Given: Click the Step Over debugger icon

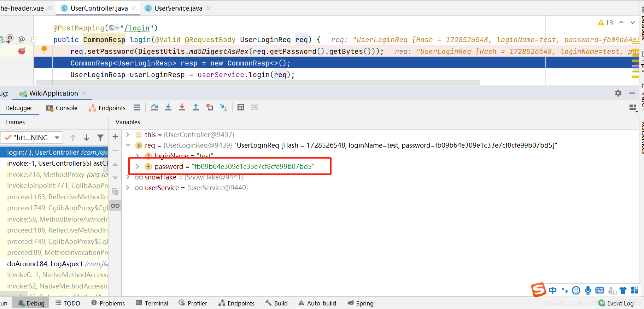Looking at the screenshot, I should [x=154, y=107].
